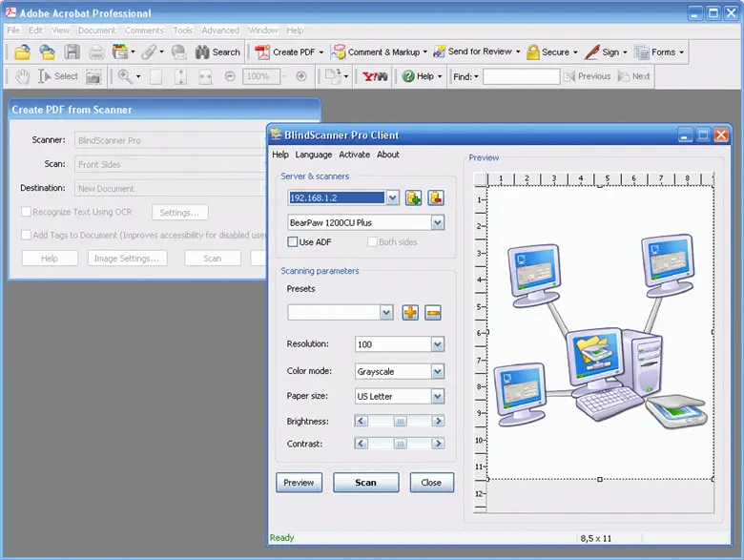
Task: Expand the Color mode dropdown
Action: 437,371
